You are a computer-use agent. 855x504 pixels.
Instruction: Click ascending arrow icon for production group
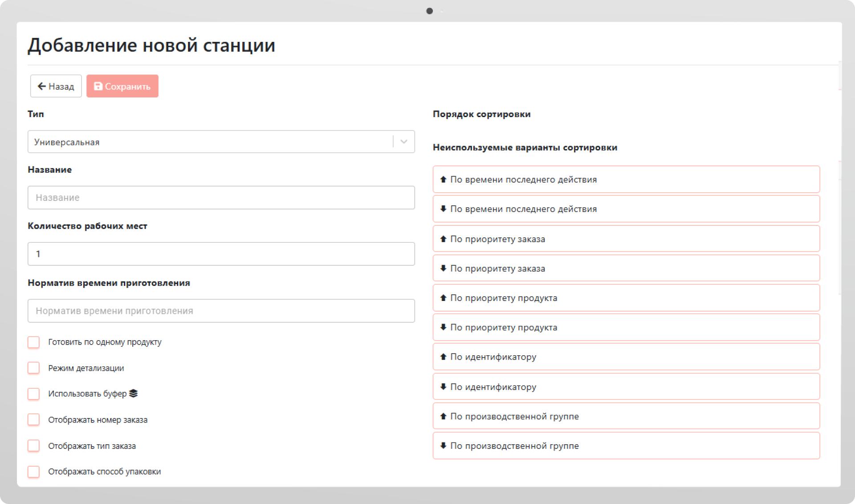tap(443, 416)
